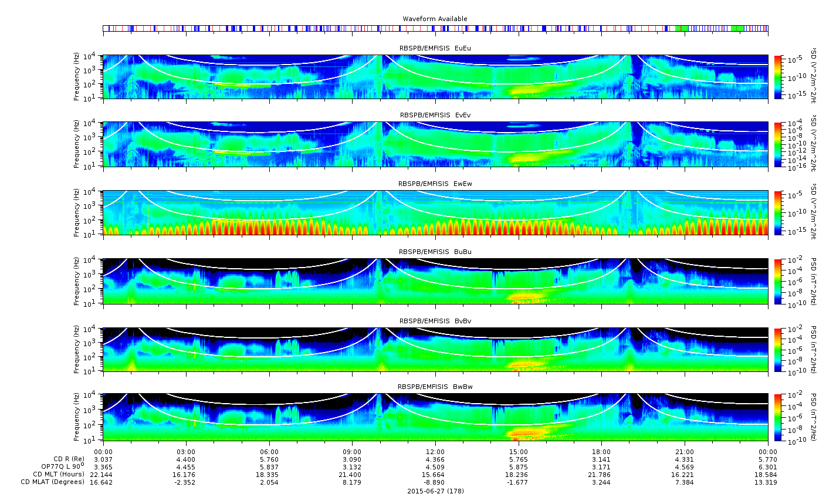826x504 pixels.
Task: Click the BuBu spectrogram panel
Action: click(x=435, y=281)
